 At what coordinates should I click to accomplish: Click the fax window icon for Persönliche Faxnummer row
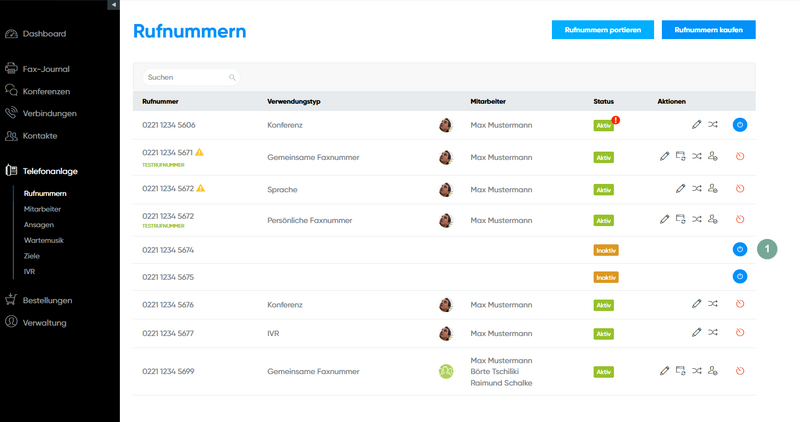pos(681,219)
